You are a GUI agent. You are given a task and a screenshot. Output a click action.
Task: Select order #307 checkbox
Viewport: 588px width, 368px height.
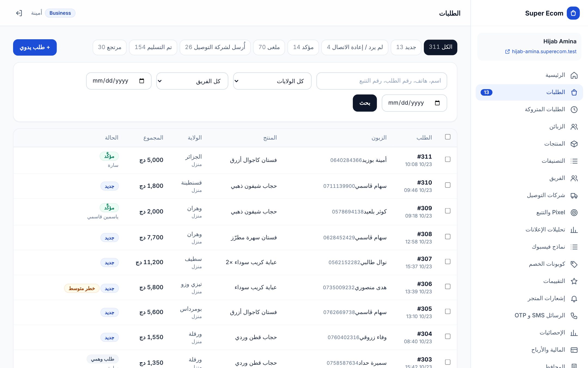[x=448, y=261]
